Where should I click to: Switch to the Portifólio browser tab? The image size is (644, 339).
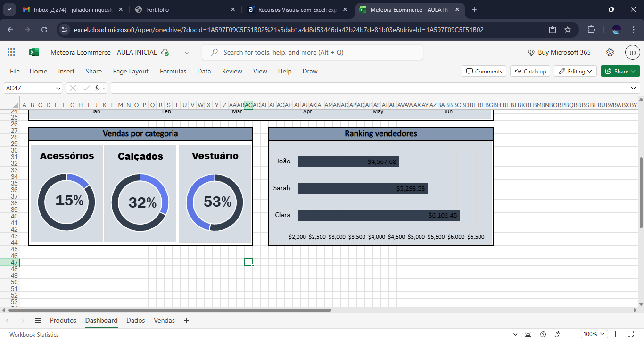coord(184,9)
